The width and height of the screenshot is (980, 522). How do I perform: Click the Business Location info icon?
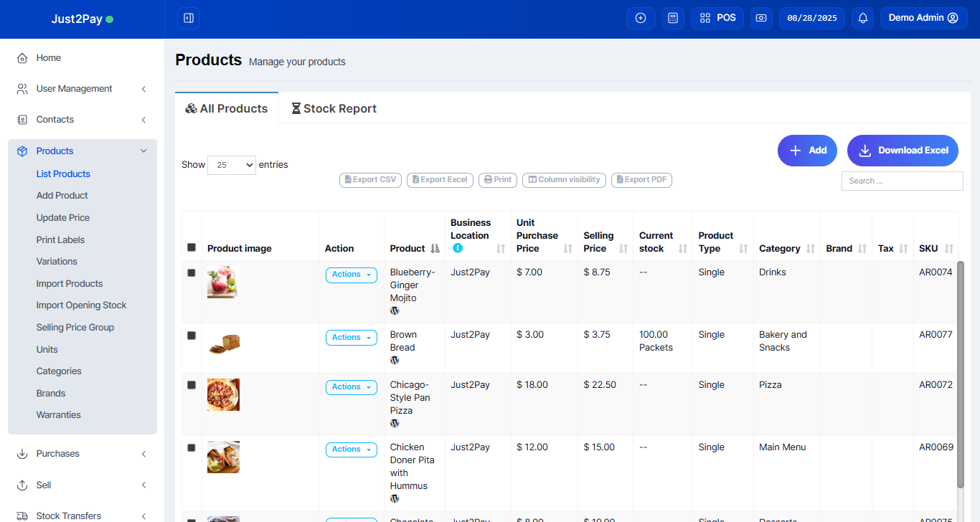tap(458, 248)
